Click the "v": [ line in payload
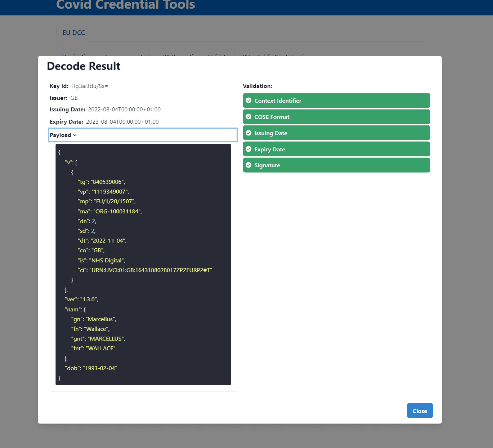 pos(71,163)
